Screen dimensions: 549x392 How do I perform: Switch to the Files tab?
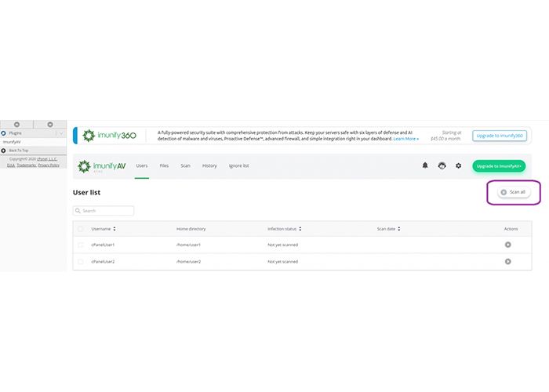pos(164,166)
